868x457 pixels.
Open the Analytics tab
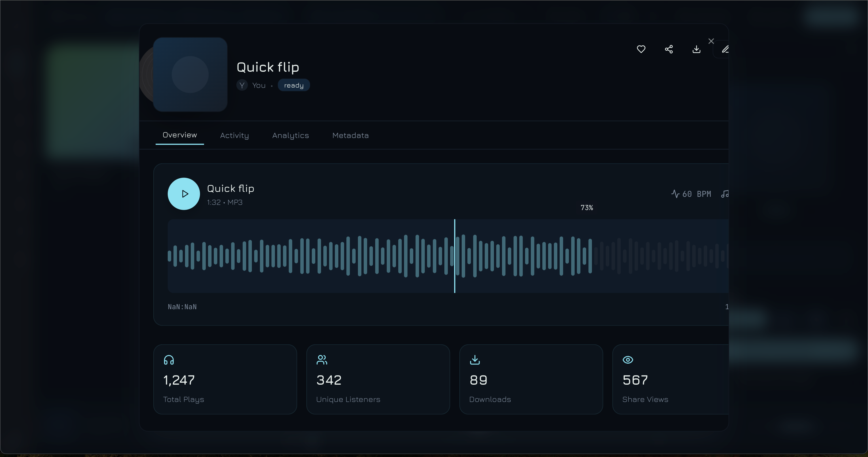290,135
